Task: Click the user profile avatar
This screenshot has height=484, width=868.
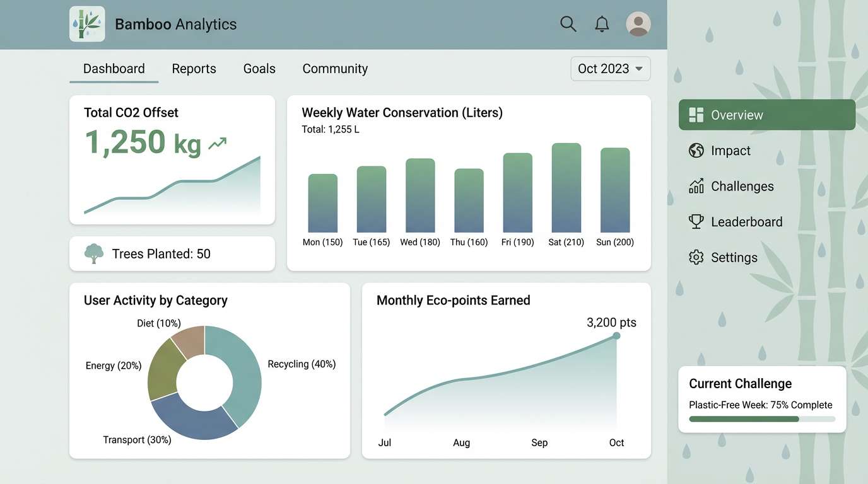Action: [638, 23]
